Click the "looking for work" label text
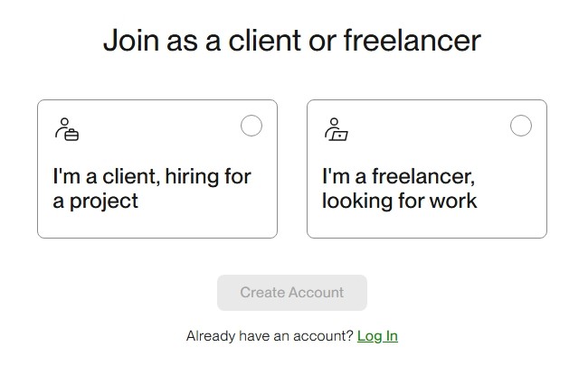 399,200
